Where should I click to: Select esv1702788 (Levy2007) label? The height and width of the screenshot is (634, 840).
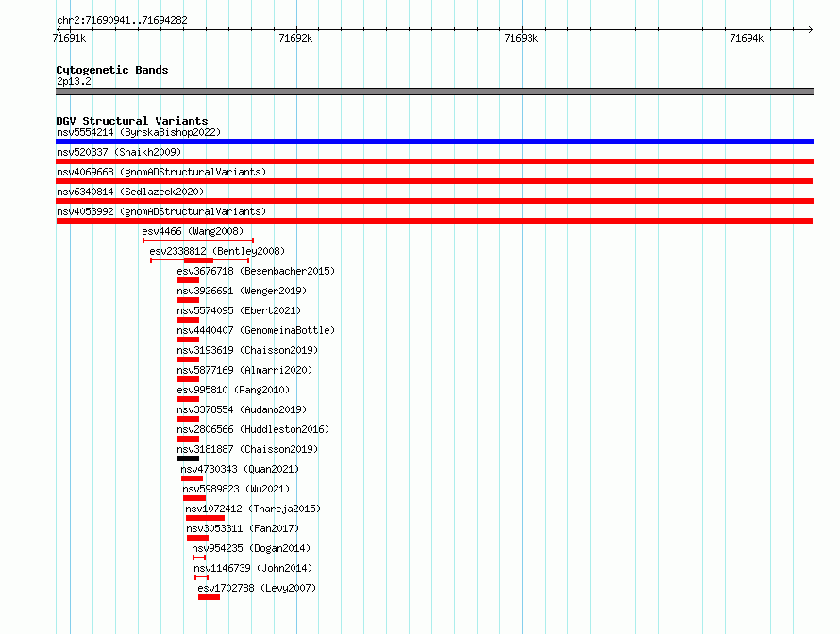257,588
